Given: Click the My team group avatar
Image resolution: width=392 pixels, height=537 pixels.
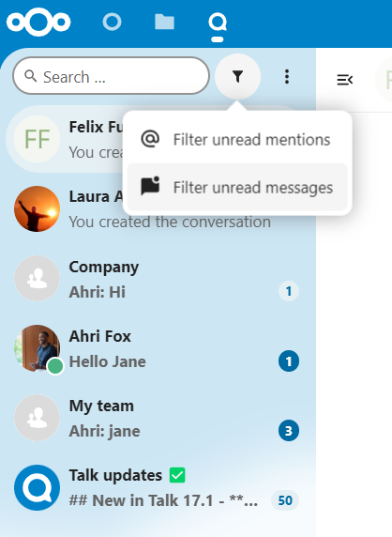Looking at the screenshot, I should tap(37, 418).
